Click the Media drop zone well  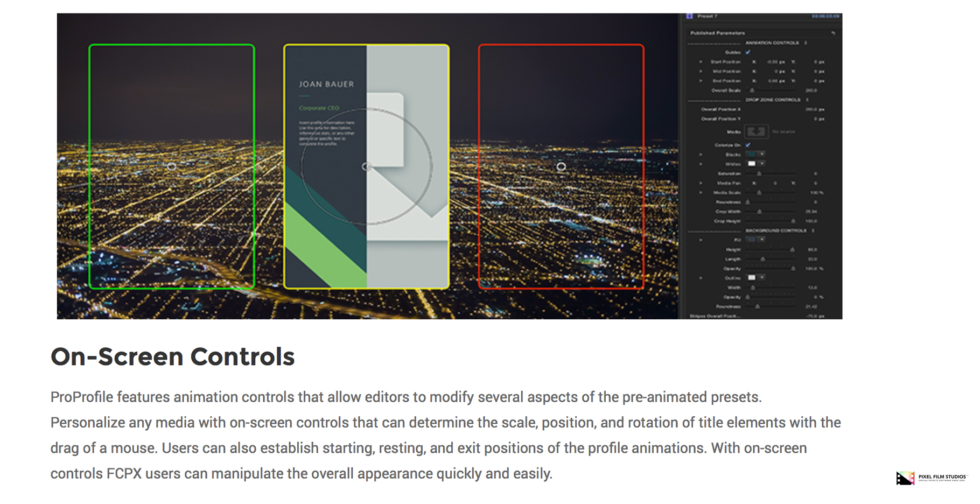tap(755, 131)
